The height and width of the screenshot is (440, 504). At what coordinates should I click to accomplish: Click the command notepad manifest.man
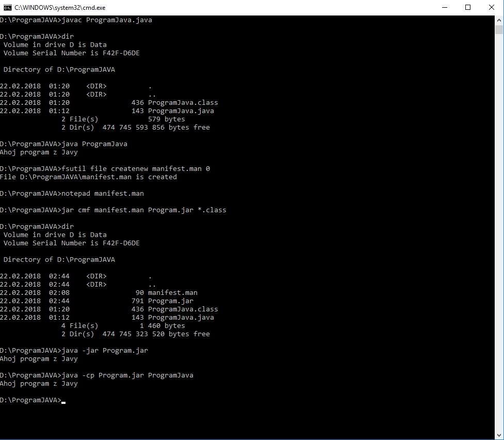tap(103, 194)
